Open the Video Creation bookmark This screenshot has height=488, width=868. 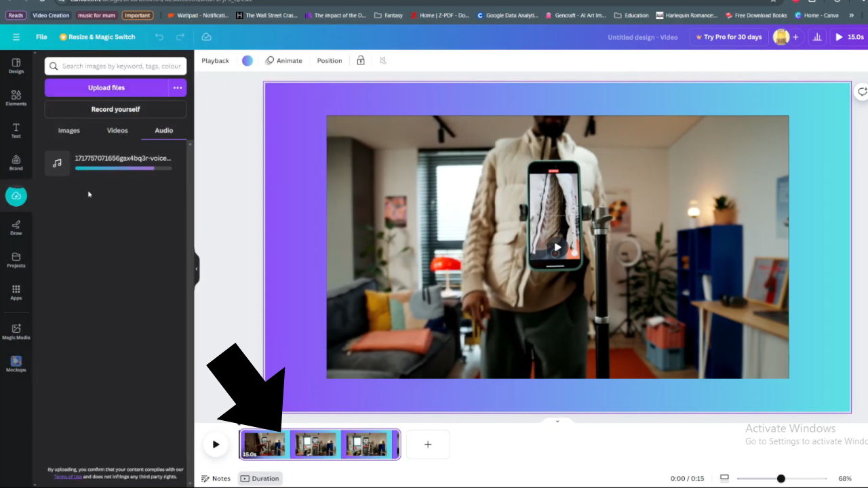click(51, 15)
